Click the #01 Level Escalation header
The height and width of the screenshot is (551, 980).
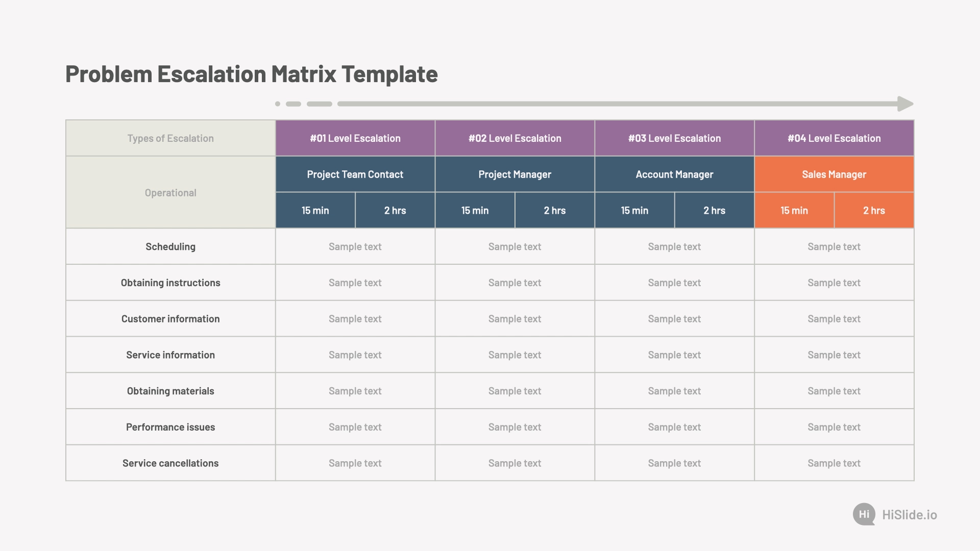(355, 137)
